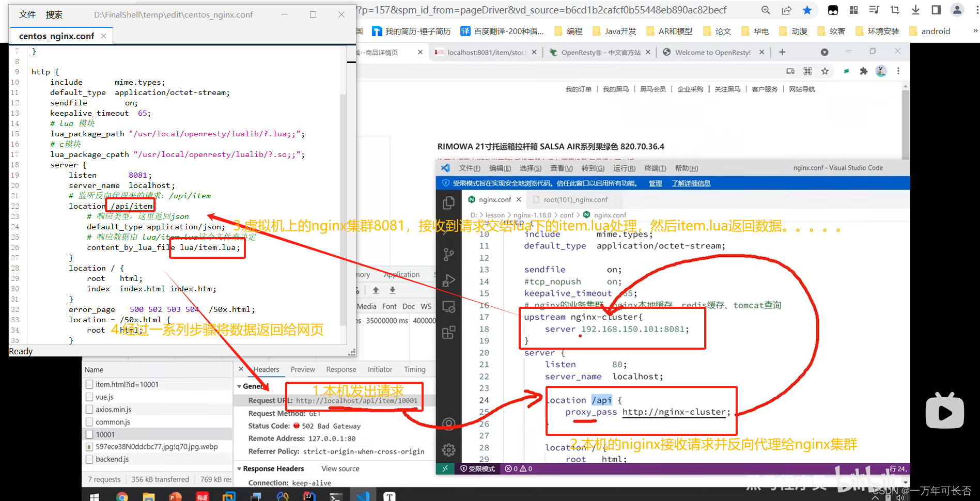Open 我的简历-锤子简历 bookmark
This screenshot has height=501, width=980.
411,31
